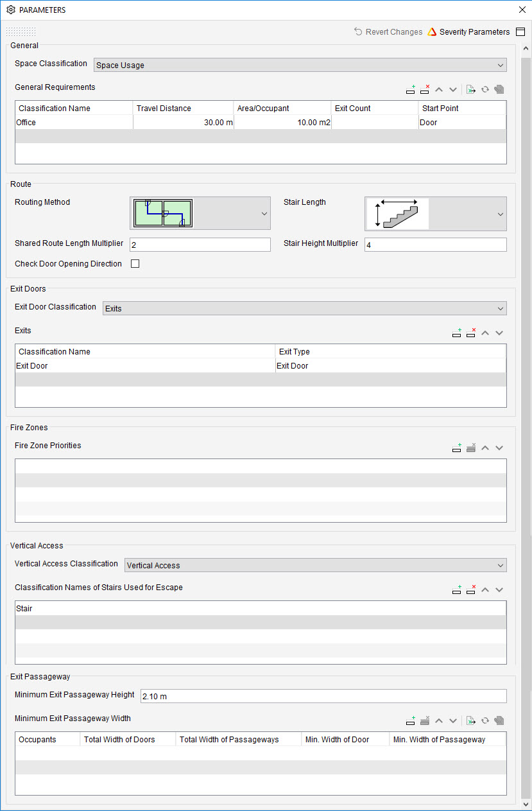
Task: Remove row from General Requirements table
Action: tap(425, 90)
